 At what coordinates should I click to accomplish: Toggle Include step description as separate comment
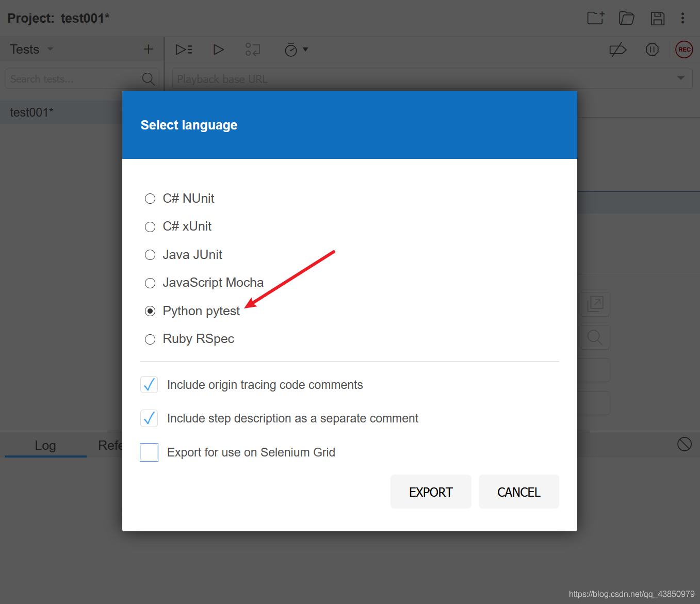pos(149,418)
